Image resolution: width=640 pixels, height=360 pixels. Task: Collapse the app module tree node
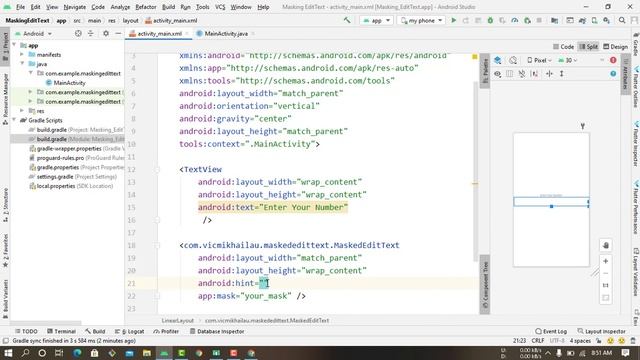coord(15,45)
